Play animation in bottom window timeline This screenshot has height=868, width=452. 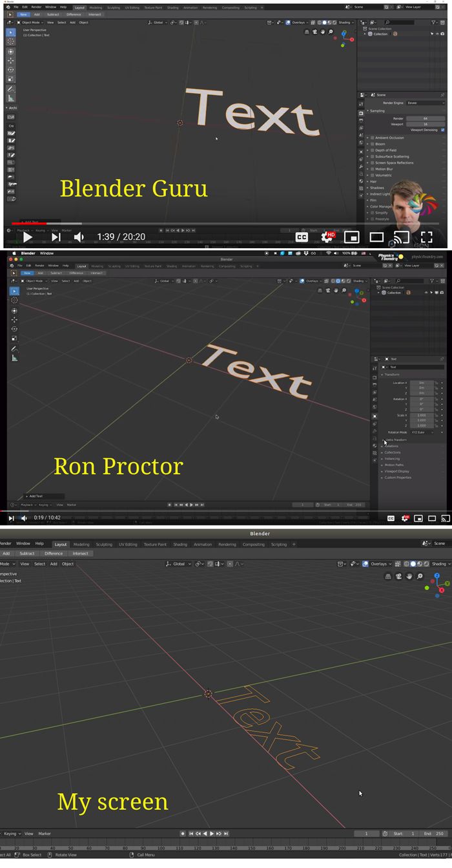pyautogui.click(x=212, y=834)
